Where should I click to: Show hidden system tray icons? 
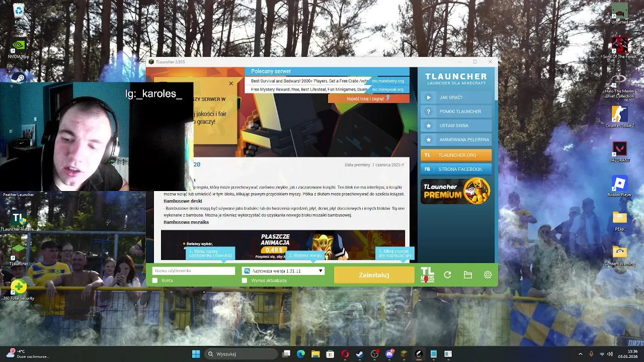(580, 354)
